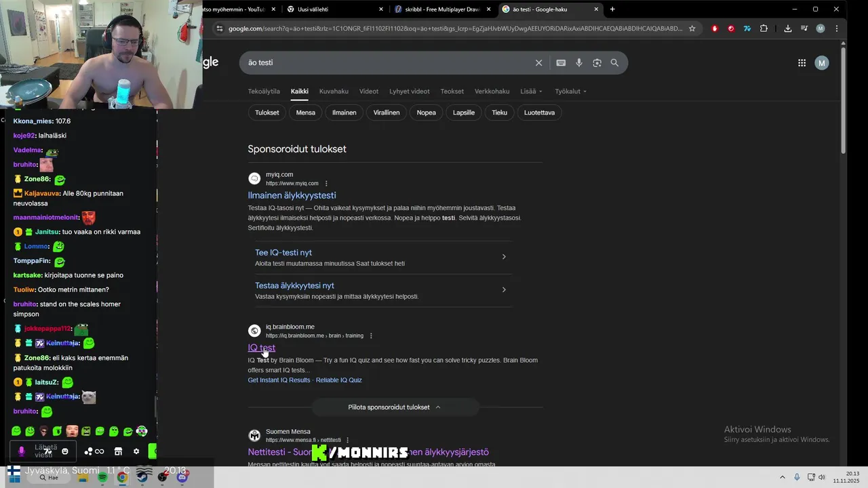This screenshot has width=868, height=488.
Task: Open Chrome media controls icon
Action: pyautogui.click(x=804, y=28)
